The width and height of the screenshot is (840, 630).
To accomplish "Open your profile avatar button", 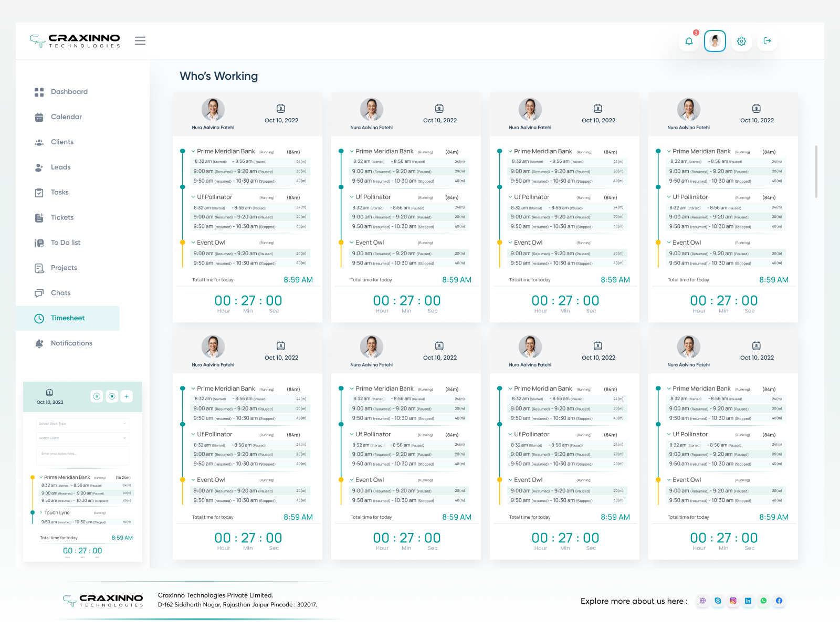I will click(715, 40).
